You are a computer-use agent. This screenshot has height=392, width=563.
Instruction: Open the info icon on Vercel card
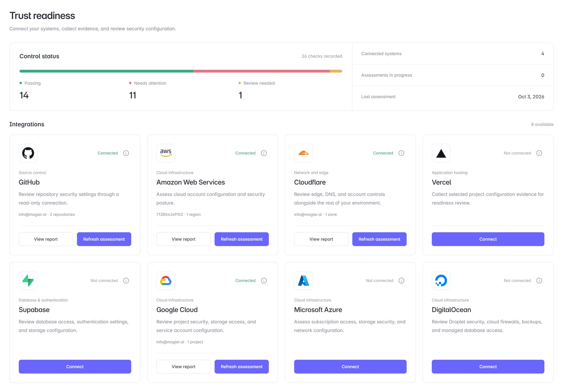point(539,153)
